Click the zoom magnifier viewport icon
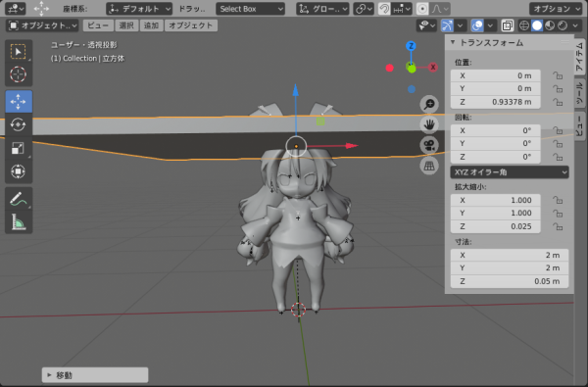 [x=429, y=105]
